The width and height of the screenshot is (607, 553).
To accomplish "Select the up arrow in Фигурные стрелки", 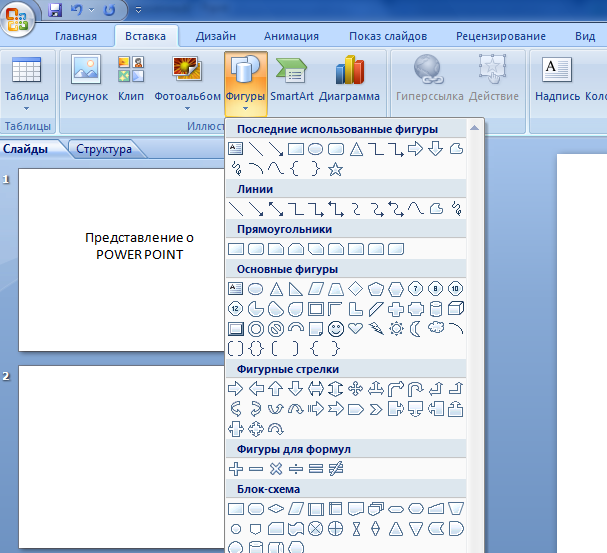I will click(276, 389).
